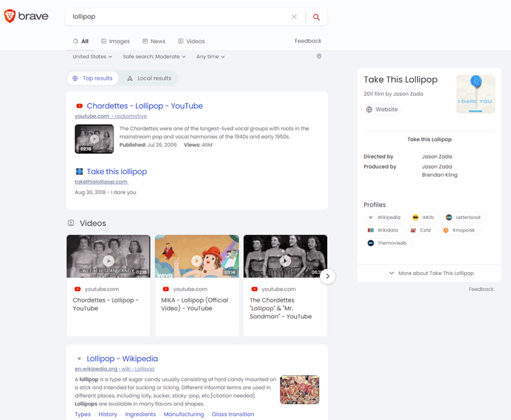Click the Moderate safe search setting
The width and height of the screenshot is (511, 420).
click(154, 57)
